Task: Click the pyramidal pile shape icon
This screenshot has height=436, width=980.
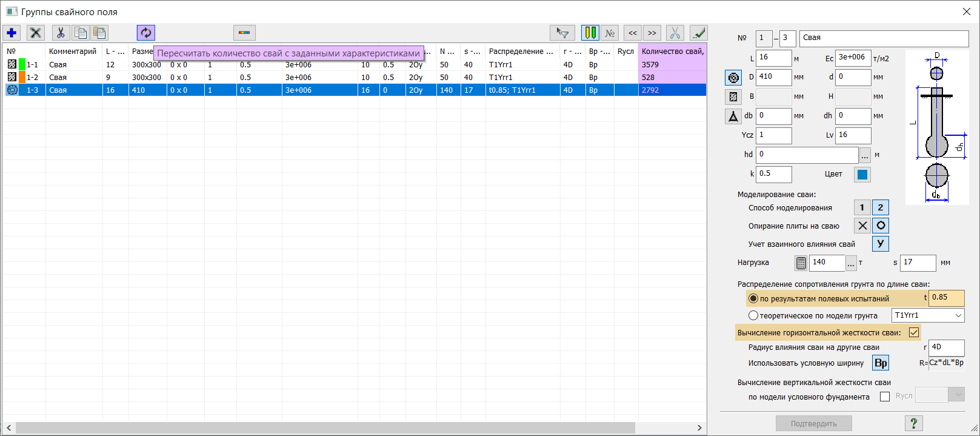Action: (x=733, y=116)
